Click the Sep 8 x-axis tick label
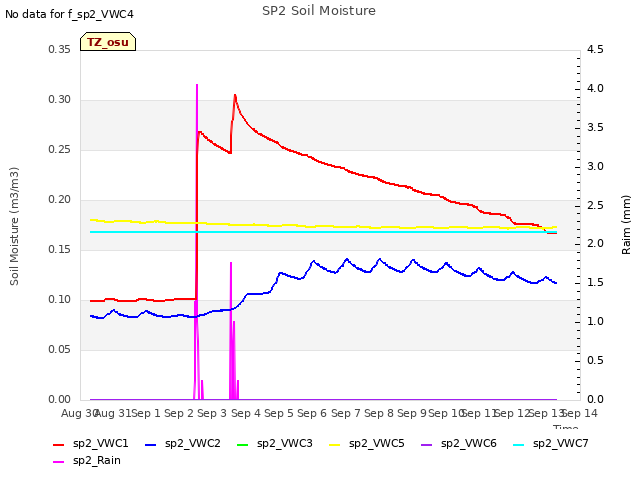This screenshot has height=480, width=640. 379,413
